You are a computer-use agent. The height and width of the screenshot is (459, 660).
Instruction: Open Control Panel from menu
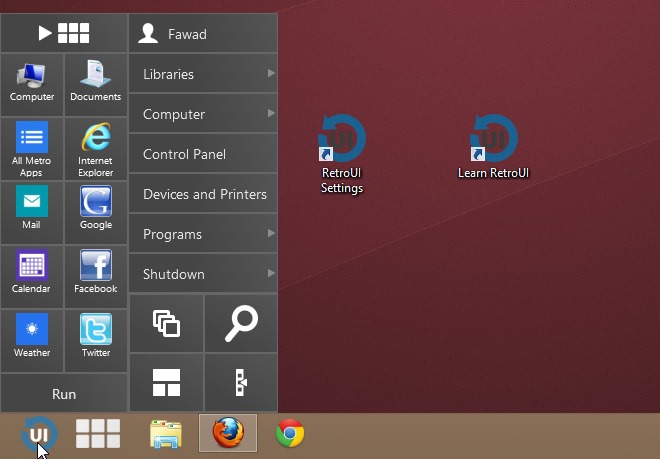[203, 154]
